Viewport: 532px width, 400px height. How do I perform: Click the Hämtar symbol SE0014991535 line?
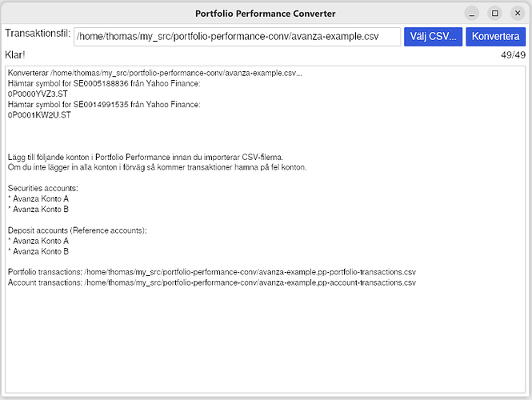pos(103,105)
